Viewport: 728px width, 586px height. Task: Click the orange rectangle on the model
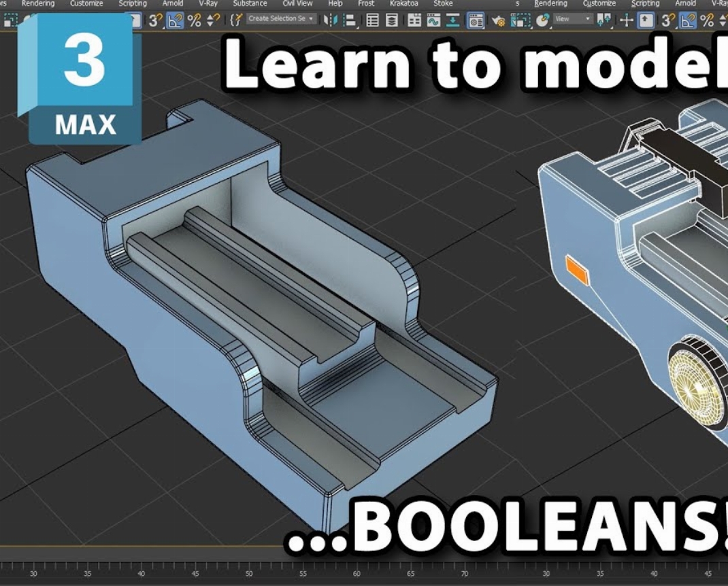click(577, 268)
